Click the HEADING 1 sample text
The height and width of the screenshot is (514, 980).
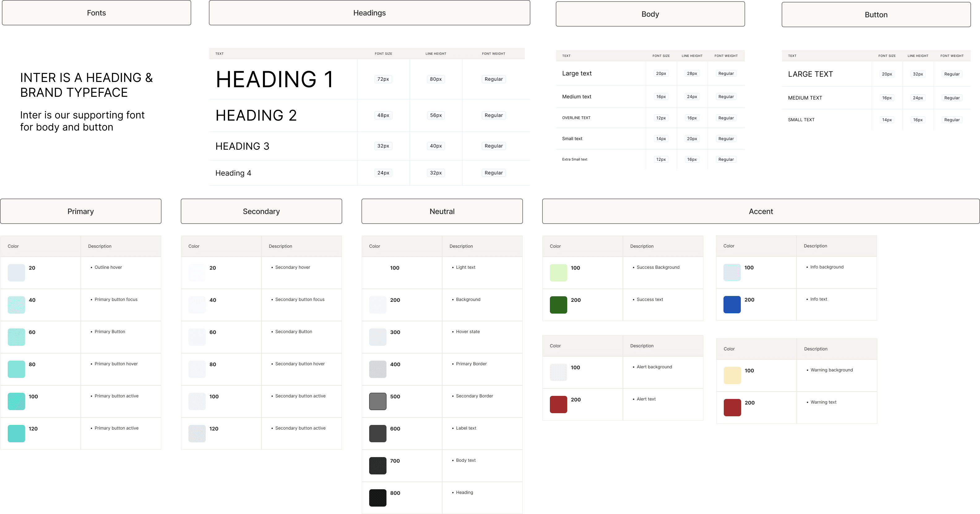[275, 79]
